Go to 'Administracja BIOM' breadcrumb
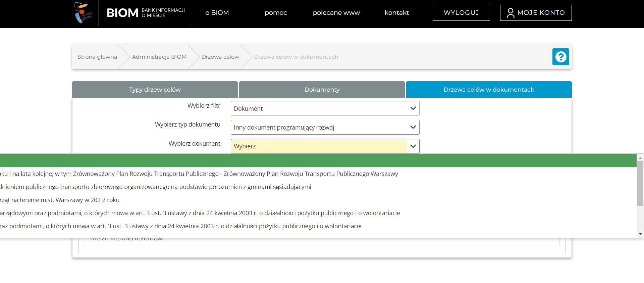This screenshot has height=283, width=644. (159, 57)
